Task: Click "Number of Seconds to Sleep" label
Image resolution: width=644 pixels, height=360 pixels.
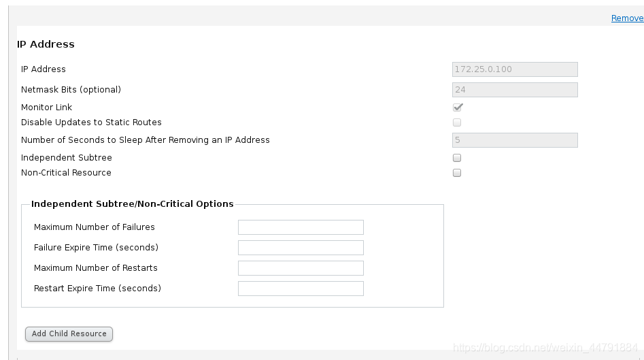Action: [146, 140]
